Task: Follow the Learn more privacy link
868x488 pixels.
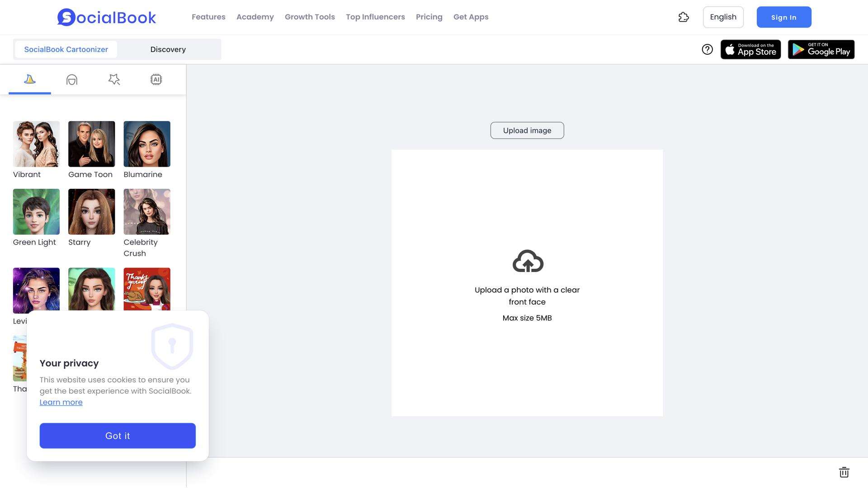Action: click(x=61, y=402)
